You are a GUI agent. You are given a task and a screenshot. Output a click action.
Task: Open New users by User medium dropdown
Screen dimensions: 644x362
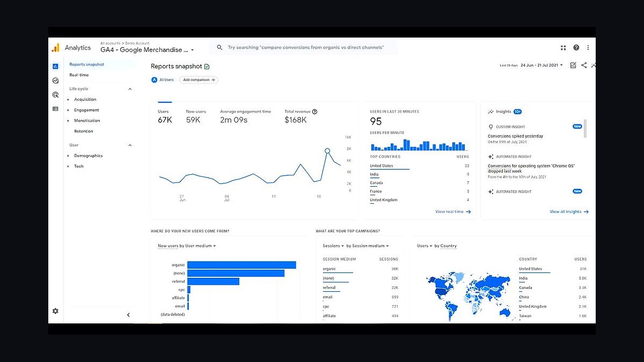pos(187,246)
